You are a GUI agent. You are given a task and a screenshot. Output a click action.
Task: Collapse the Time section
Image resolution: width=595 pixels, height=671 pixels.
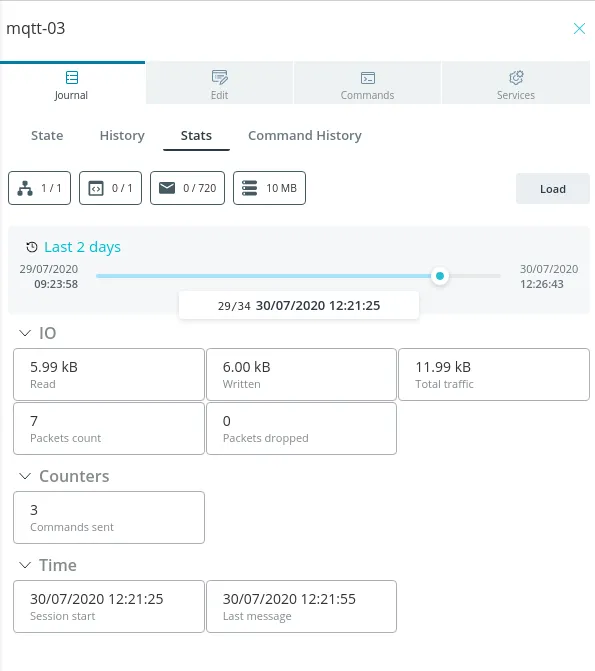[x=25, y=565]
